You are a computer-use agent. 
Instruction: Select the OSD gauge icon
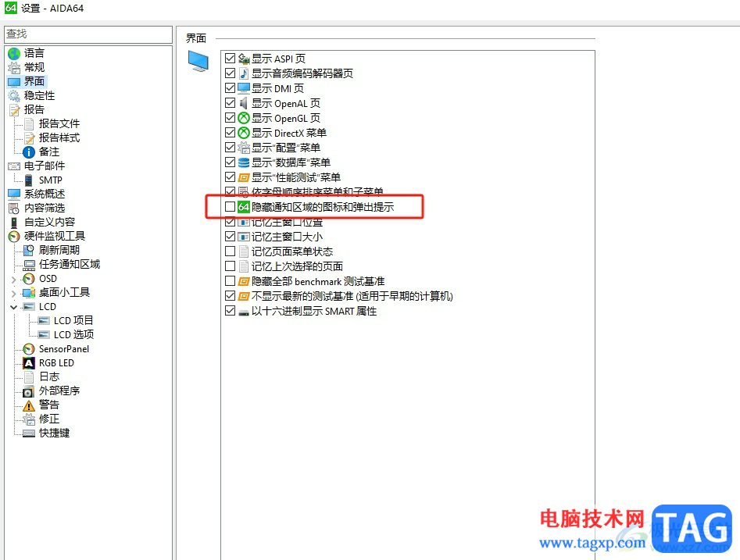coord(29,278)
